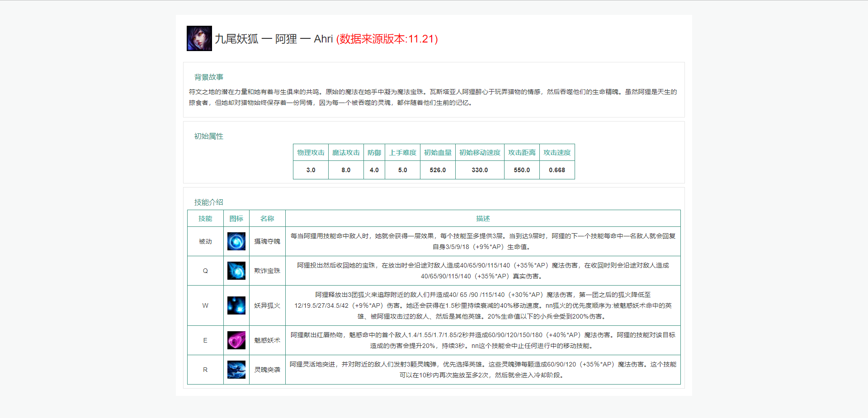Viewport: 868px width, 418px height.
Task: Click the skill name 灵魄突袭
Action: [267, 370]
